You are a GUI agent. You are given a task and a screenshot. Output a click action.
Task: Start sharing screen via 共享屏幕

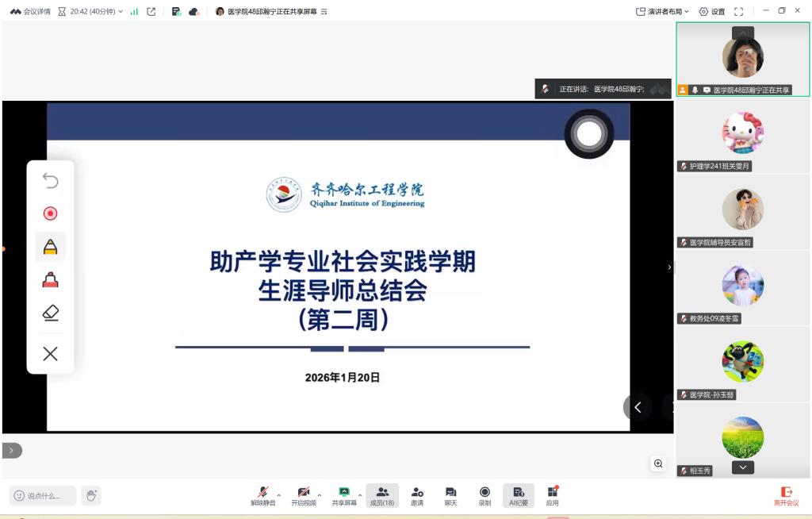[x=344, y=495]
